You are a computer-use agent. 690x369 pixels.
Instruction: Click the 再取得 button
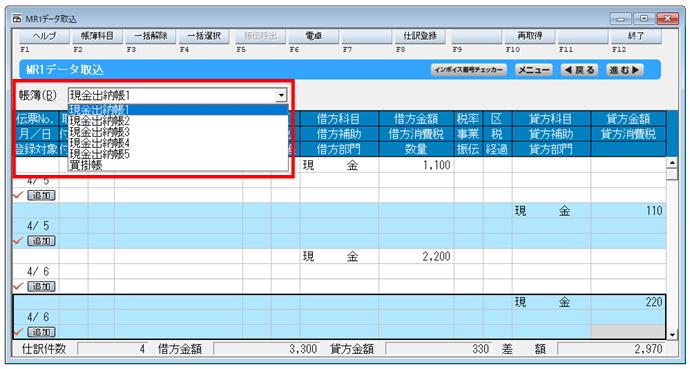[x=529, y=37]
